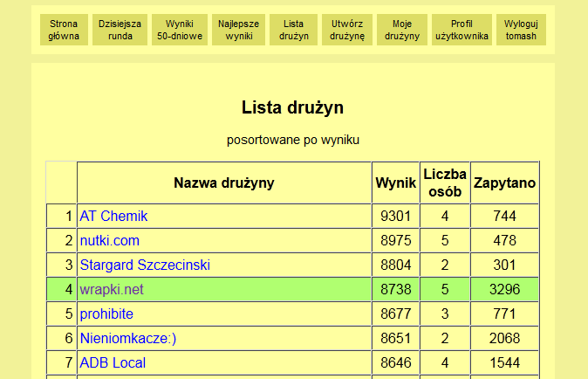The width and height of the screenshot is (588, 379).
Task: Click Zapytano column header
Action: coord(504,183)
